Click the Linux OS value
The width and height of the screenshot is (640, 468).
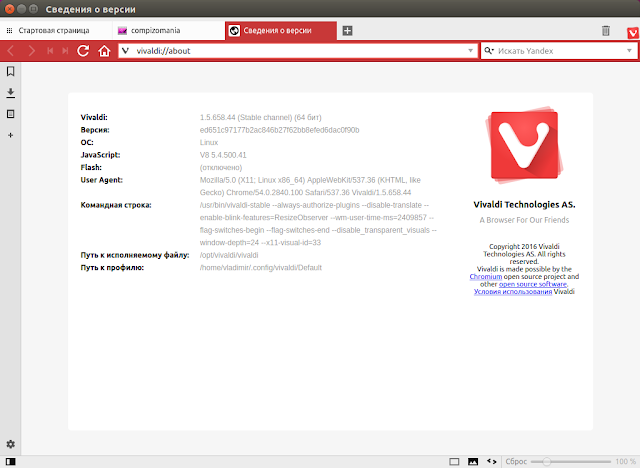[209, 142]
